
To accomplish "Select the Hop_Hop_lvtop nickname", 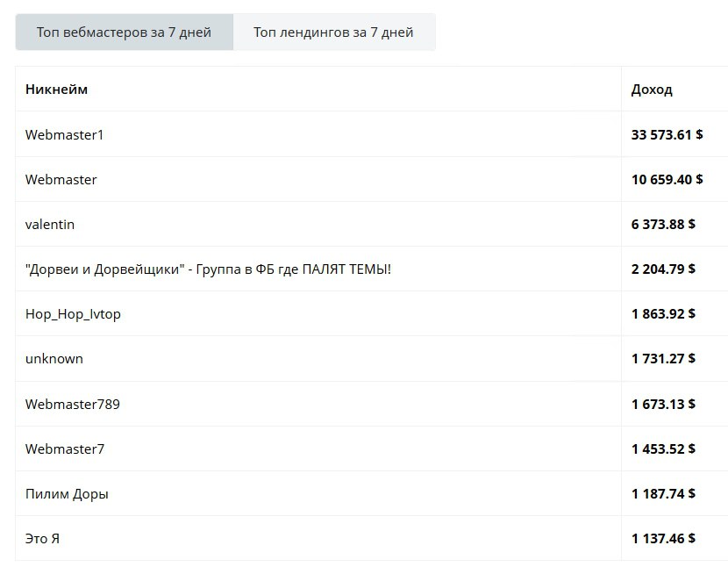I will pyautogui.click(x=73, y=314).
